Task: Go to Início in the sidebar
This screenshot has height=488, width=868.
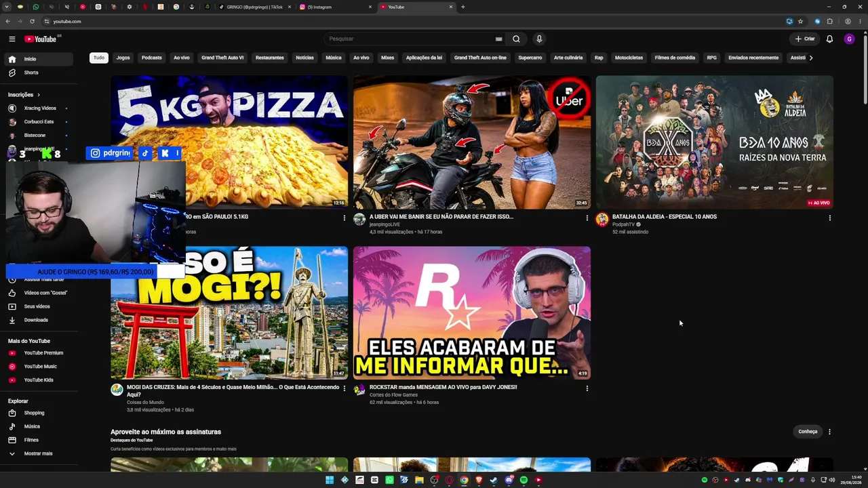Action: [x=39, y=59]
